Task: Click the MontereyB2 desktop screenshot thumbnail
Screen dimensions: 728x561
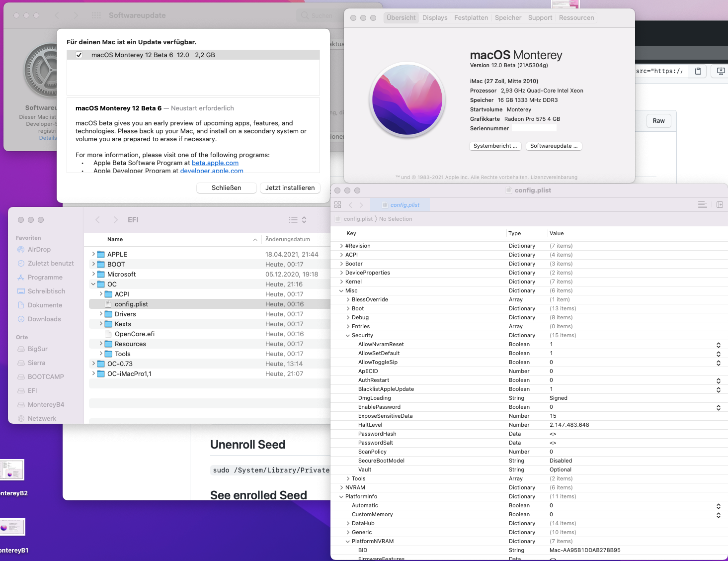Action: point(12,470)
